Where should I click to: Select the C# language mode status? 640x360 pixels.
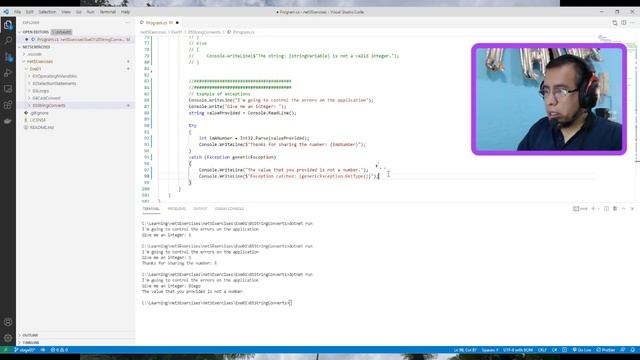(x=555, y=350)
